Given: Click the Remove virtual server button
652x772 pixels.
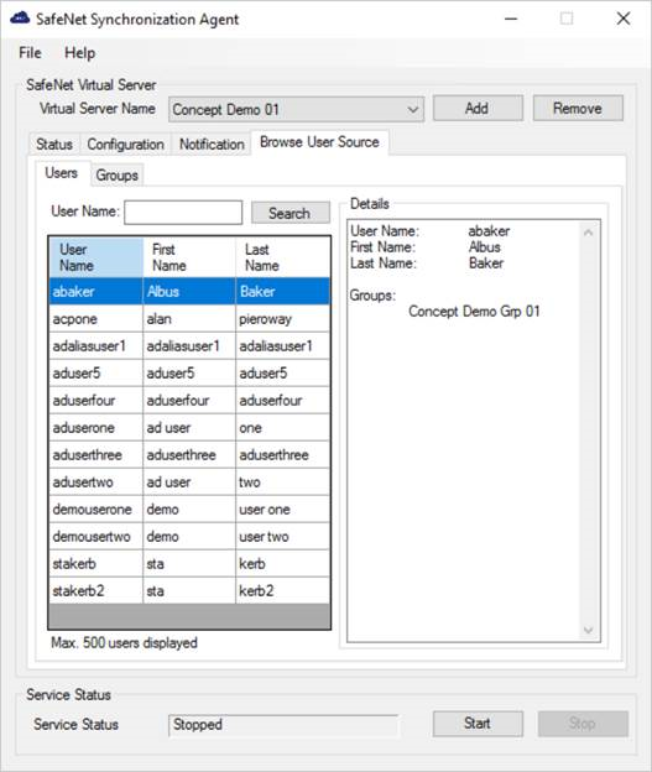Looking at the screenshot, I should (x=577, y=108).
